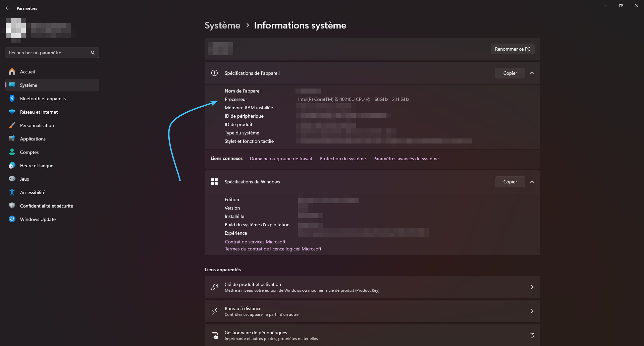The image size is (644, 346).
Task: Open Protection du système link
Action: click(x=342, y=159)
